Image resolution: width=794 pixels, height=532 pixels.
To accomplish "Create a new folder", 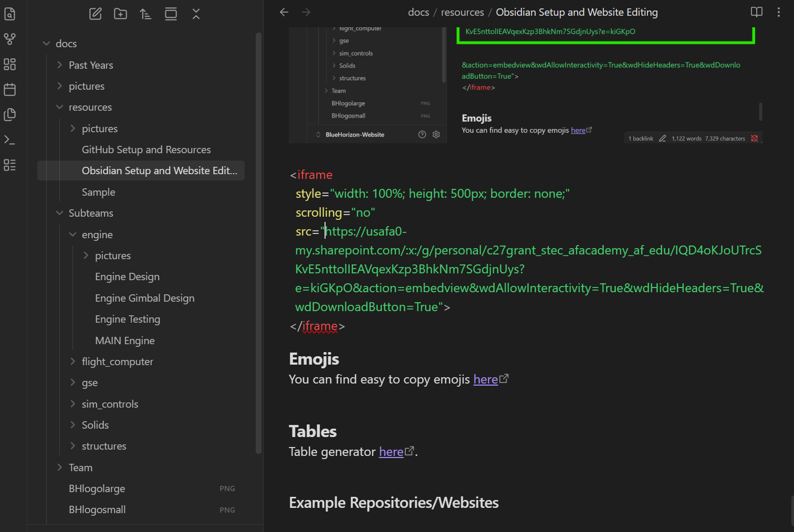I will point(121,14).
